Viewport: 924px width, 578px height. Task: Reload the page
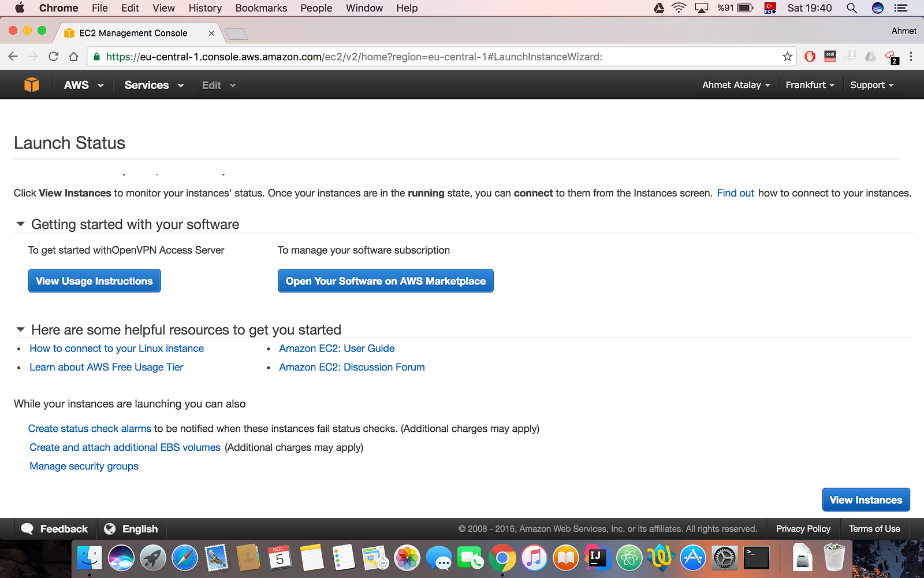[x=54, y=57]
